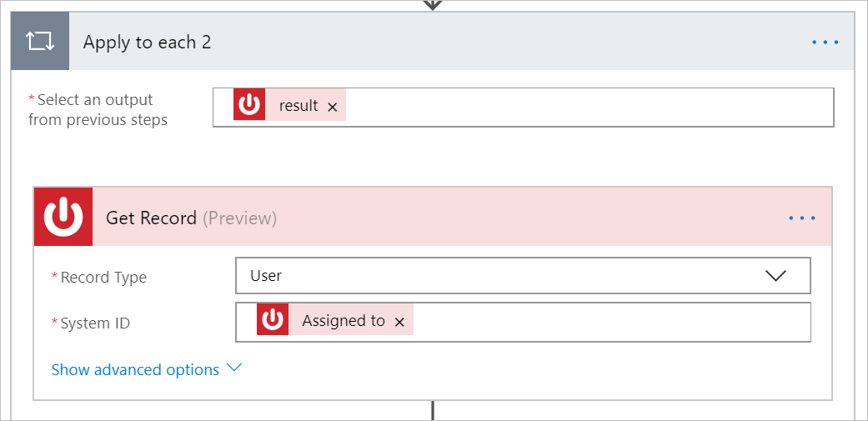Click the Show advanced options link
The height and width of the screenshot is (421, 868).
tap(135, 369)
